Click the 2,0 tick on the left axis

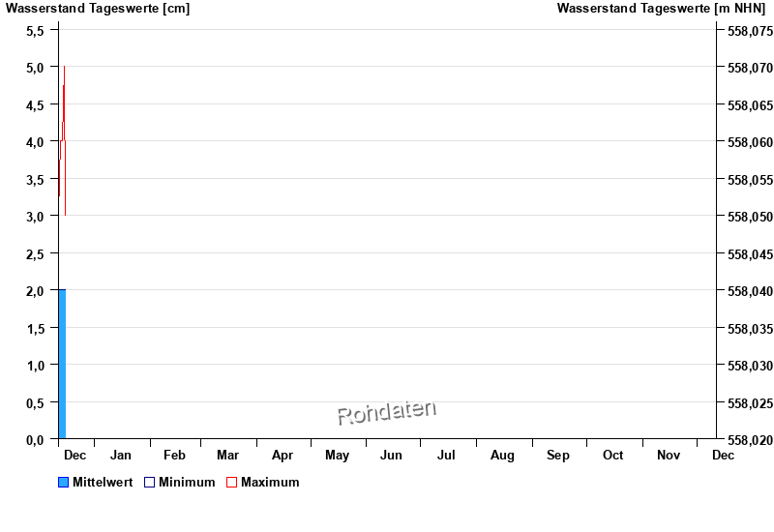tap(35, 291)
